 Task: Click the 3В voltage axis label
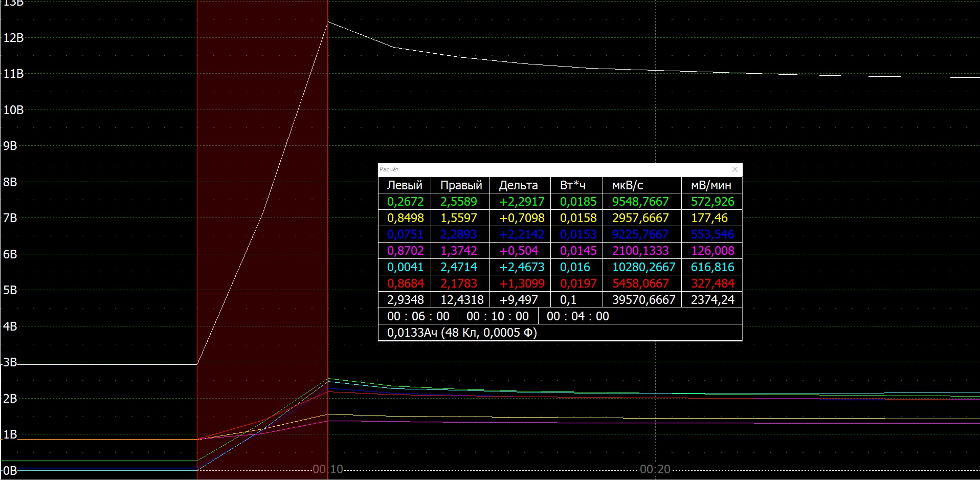[10, 363]
